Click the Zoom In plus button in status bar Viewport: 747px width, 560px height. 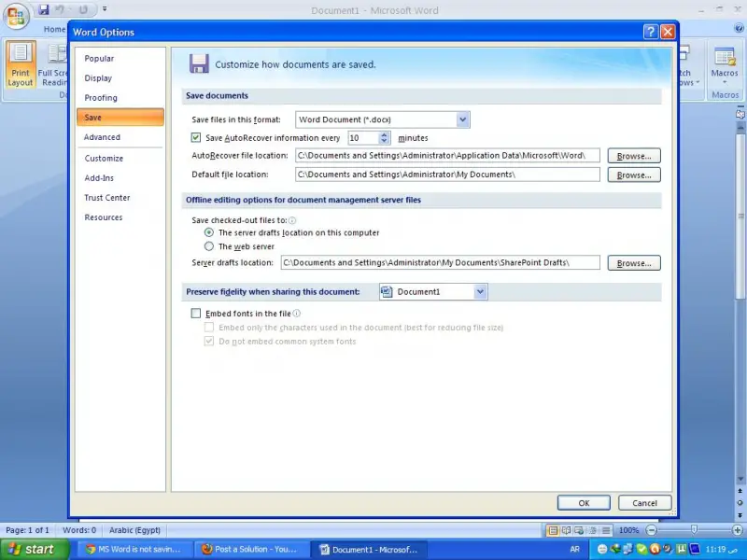click(x=737, y=530)
